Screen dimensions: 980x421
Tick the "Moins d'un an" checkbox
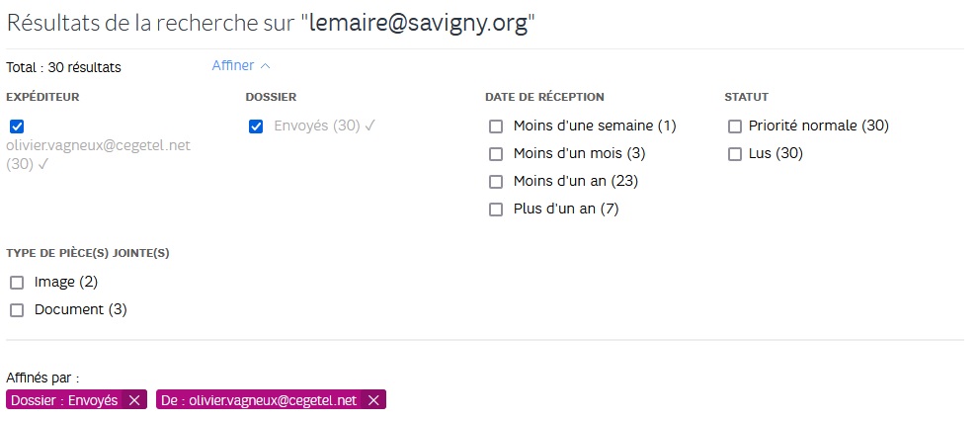click(x=496, y=182)
